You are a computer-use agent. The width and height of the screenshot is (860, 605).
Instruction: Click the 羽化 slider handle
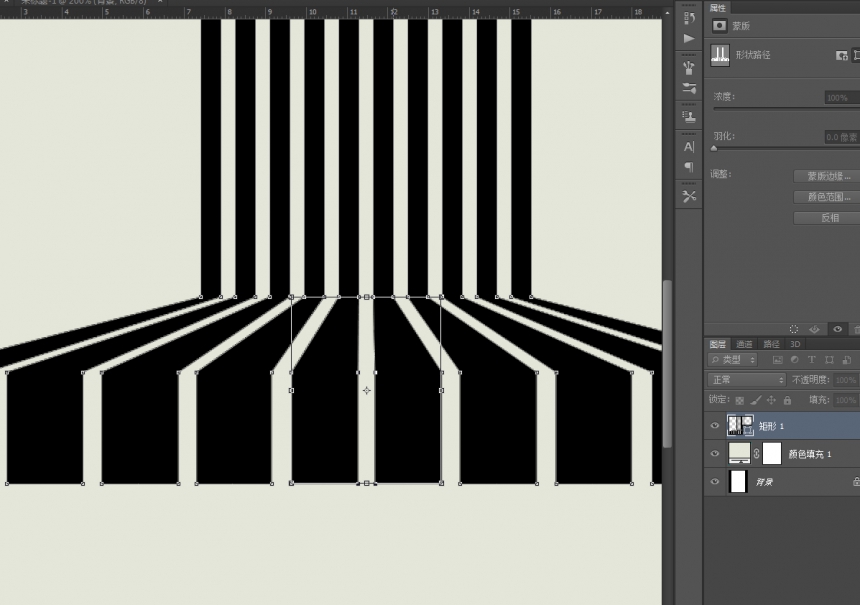pos(714,148)
